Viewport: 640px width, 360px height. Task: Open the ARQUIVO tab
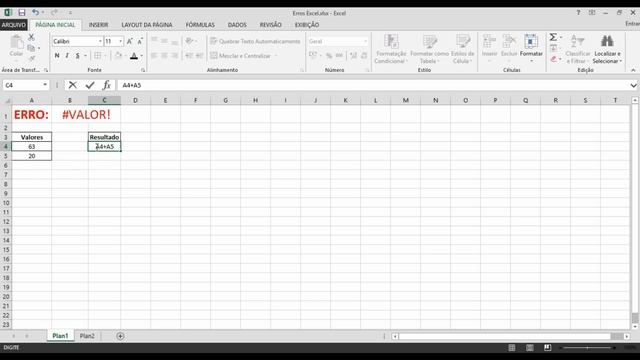coord(13,25)
